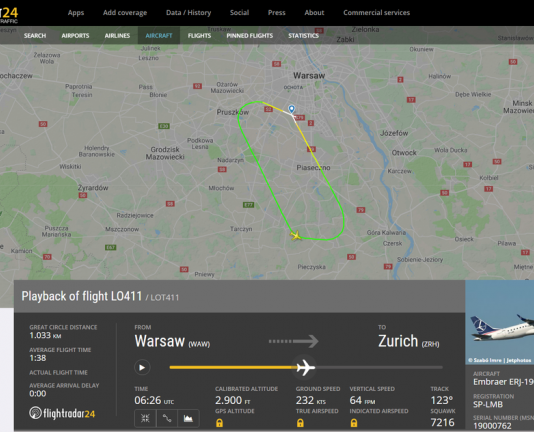Click the GPS altitude lock icon
The height and width of the screenshot is (432, 534).
tap(220, 423)
